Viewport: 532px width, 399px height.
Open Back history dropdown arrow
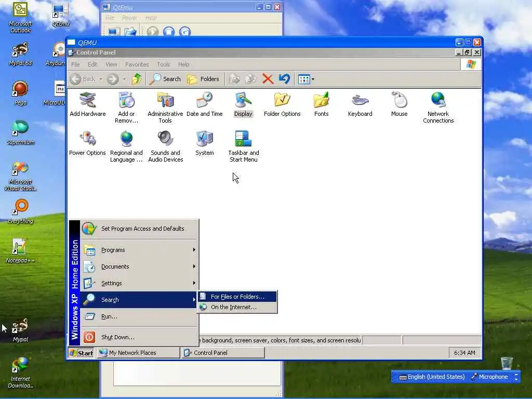coord(101,79)
